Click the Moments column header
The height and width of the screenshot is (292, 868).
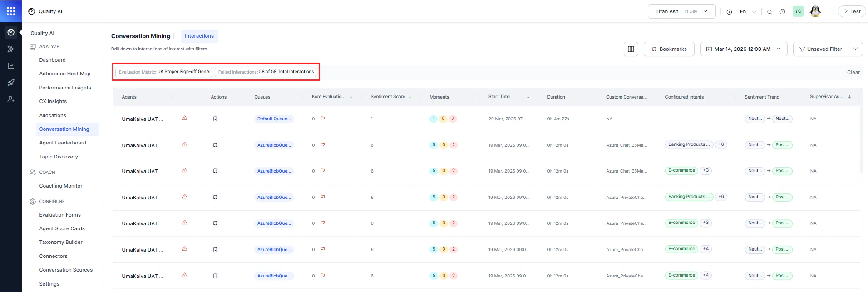[439, 97]
